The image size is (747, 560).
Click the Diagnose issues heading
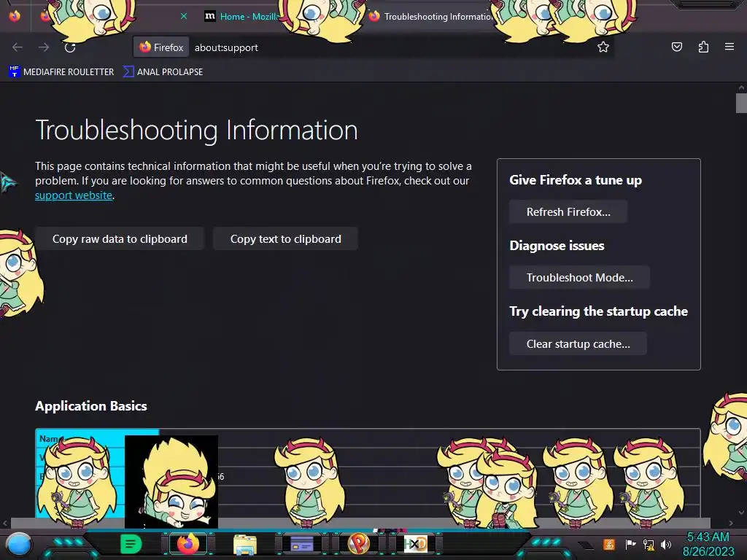point(557,246)
